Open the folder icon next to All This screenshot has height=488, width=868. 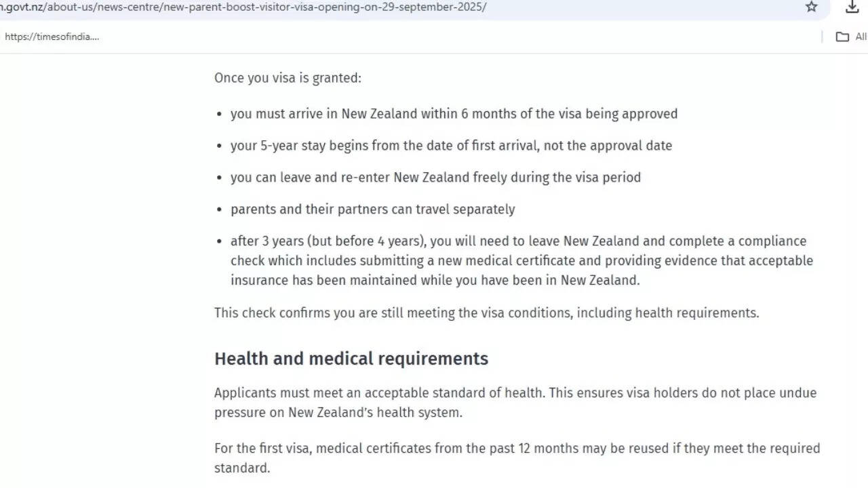(842, 37)
